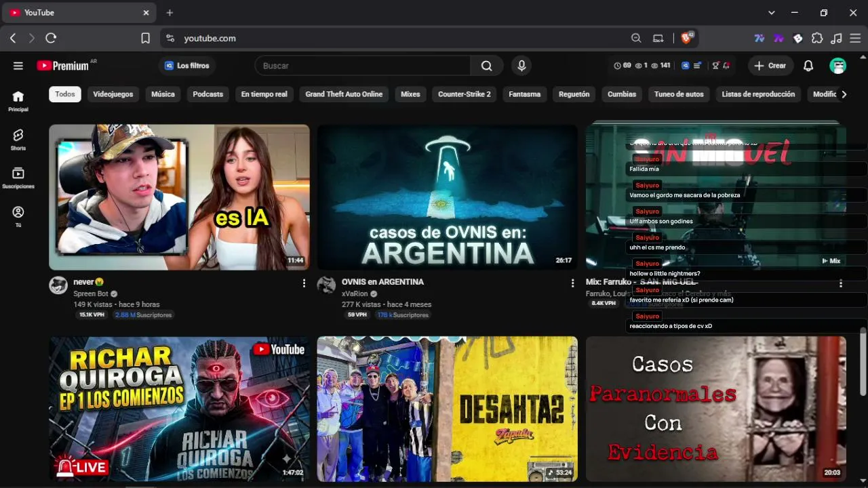Open the DESAHTA2 video thumbnail
The height and width of the screenshot is (488, 868).
[x=448, y=409]
